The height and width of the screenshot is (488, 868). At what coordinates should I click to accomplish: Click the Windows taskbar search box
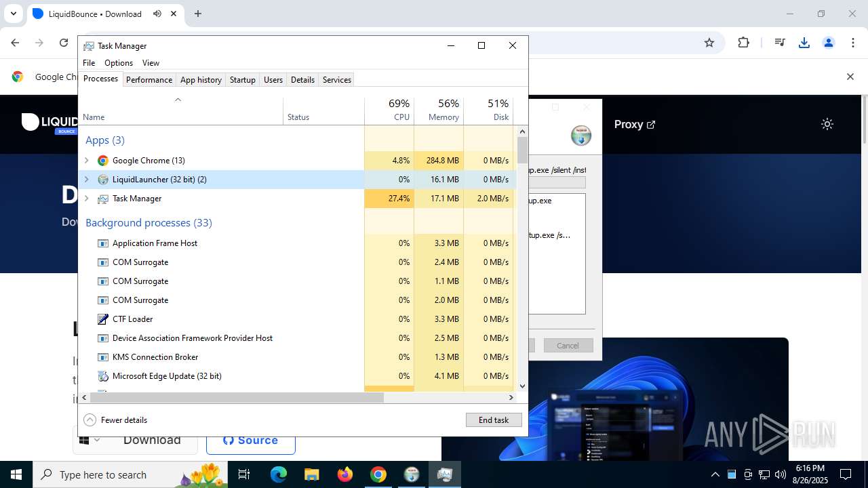tap(129, 474)
